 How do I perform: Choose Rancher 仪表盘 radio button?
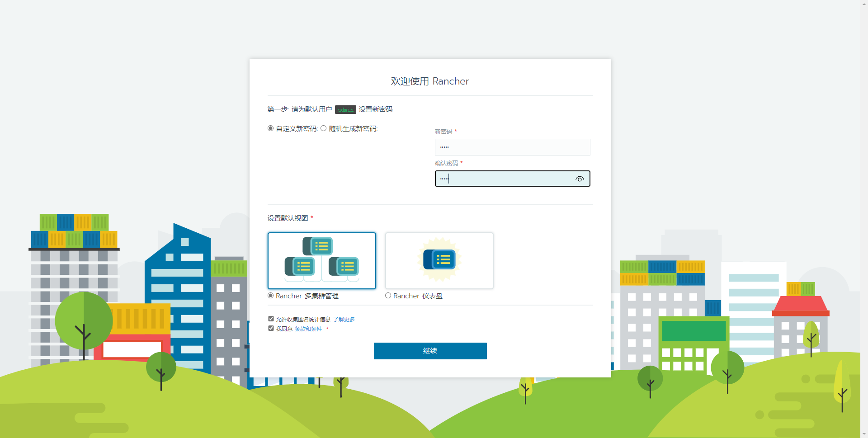click(x=388, y=296)
